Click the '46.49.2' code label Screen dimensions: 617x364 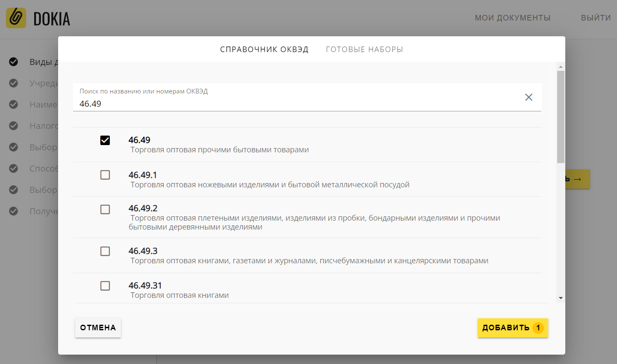tap(143, 208)
